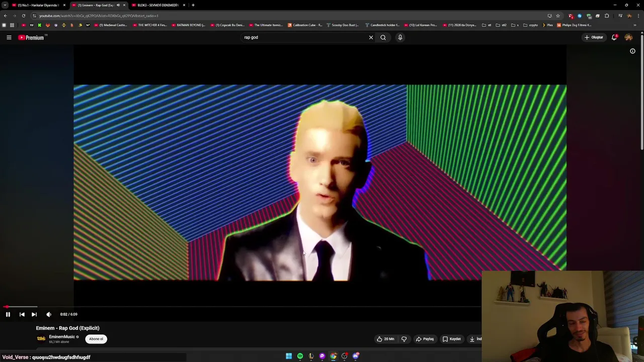This screenshot has height=362, width=644.
Task: Expand the 'crpyto' bookmarks folder
Action: tap(531, 25)
